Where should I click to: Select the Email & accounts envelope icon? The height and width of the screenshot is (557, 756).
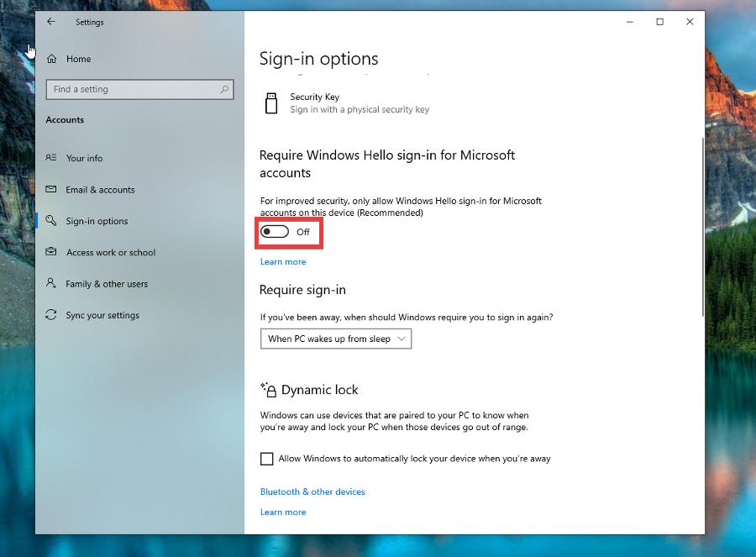pos(51,189)
